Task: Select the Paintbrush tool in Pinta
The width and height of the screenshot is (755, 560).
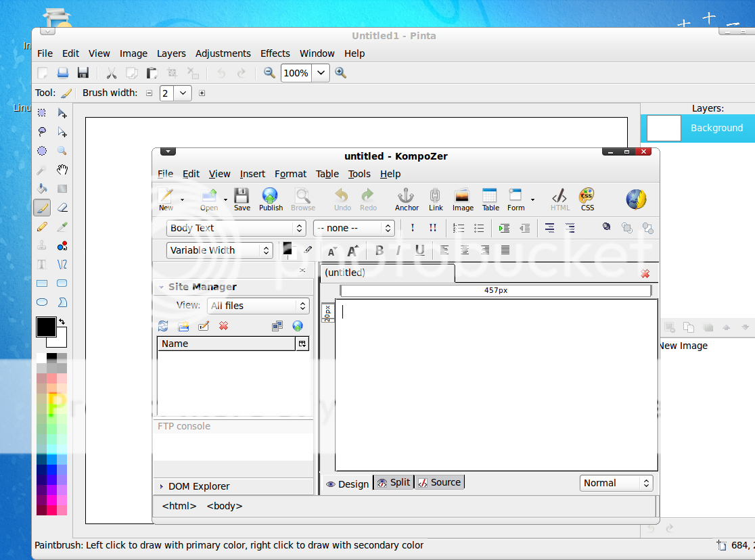Action: pyautogui.click(x=43, y=208)
